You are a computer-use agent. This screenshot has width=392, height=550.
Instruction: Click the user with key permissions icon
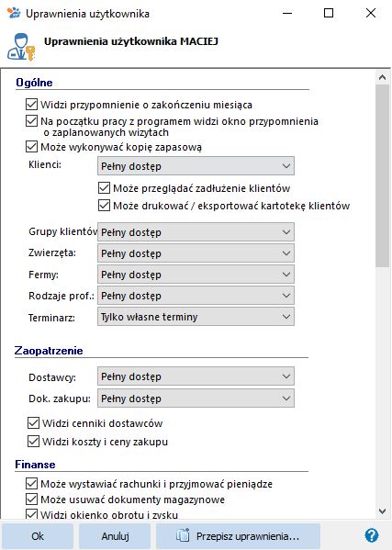click(x=21, y=47)
